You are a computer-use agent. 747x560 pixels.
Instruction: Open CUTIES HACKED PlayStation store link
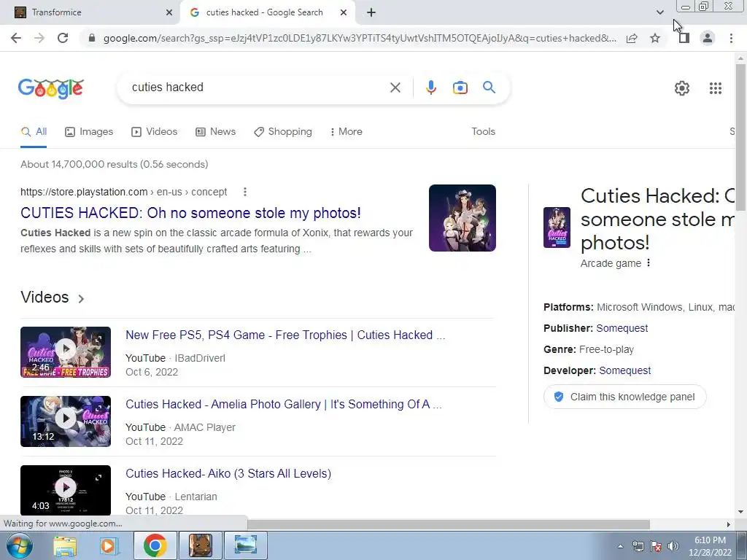pyautogui.click(x=190, y=213)
